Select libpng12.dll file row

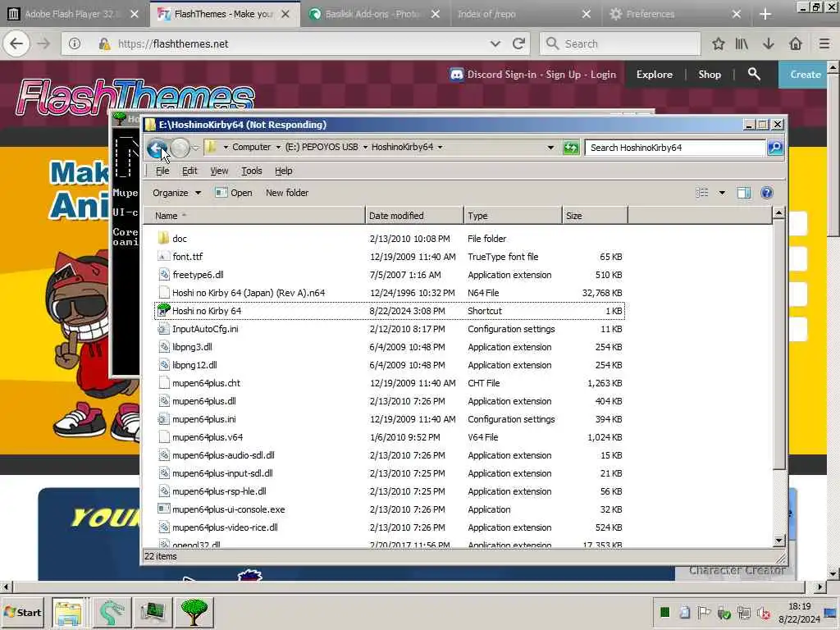click(x=390, y=365)
